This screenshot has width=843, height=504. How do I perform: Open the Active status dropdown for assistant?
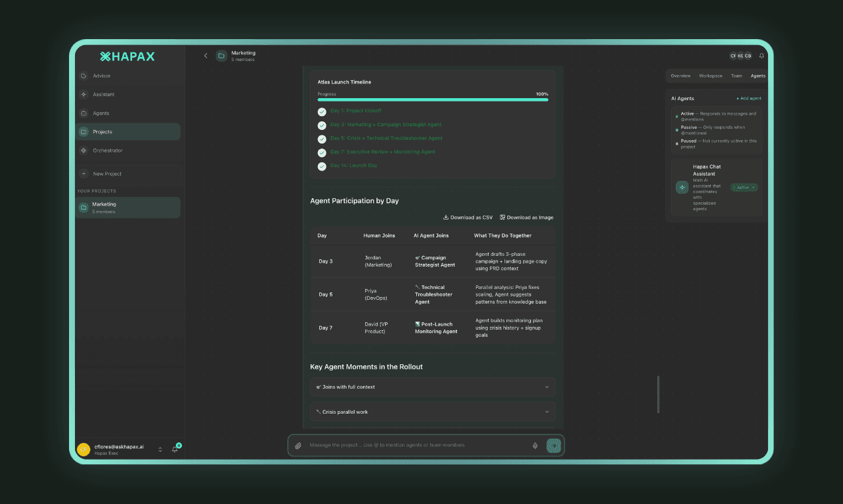[x=744, y=188]
